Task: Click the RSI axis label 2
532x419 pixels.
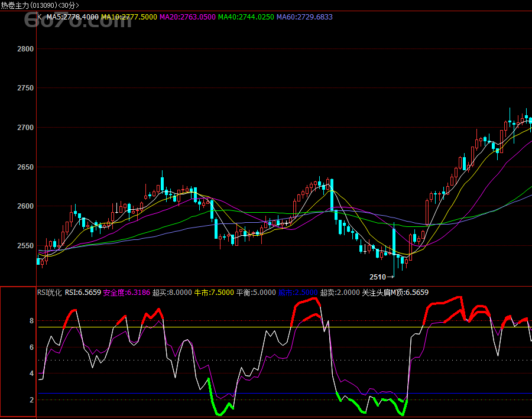Action: click(x=31, y=399)
